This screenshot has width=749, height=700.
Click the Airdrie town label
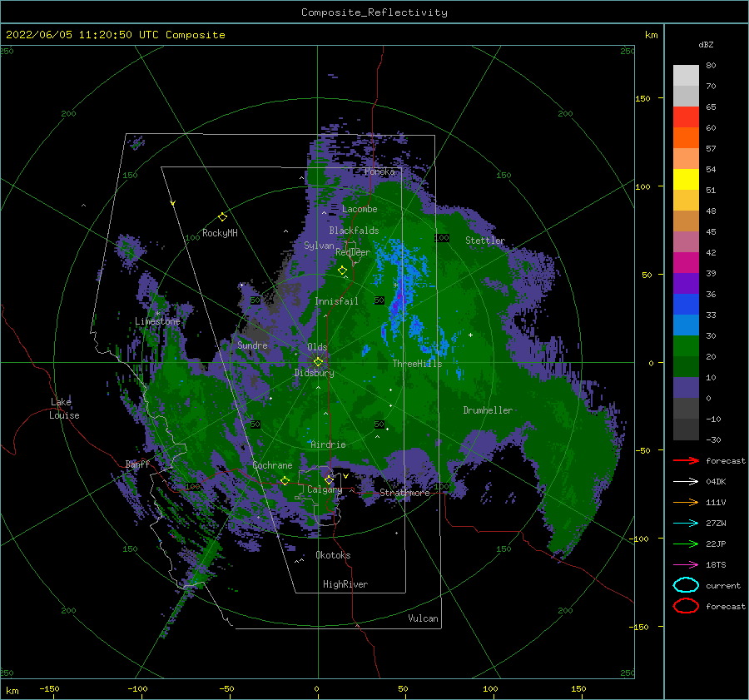coord(328,444)
